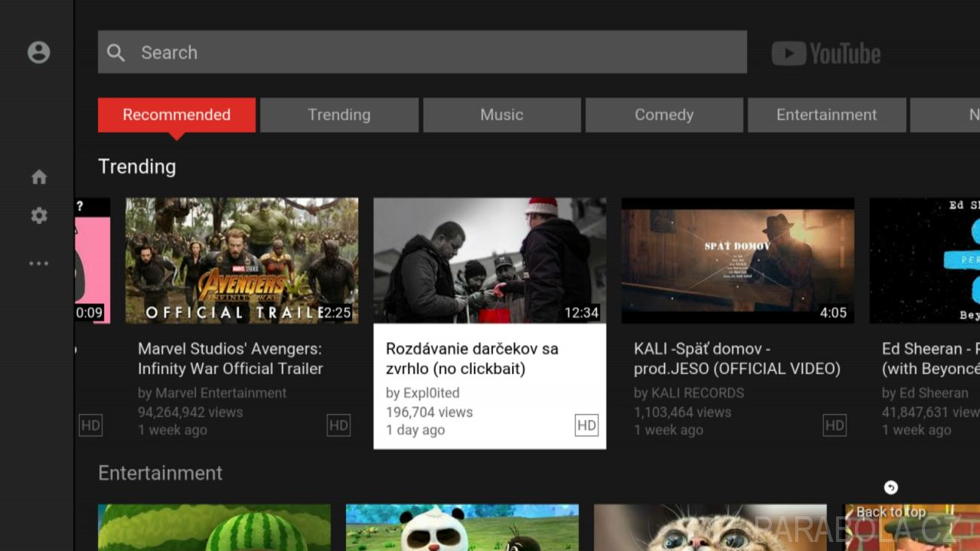Open the account profile icon
The image size is (980, 551).
(38, 52)
